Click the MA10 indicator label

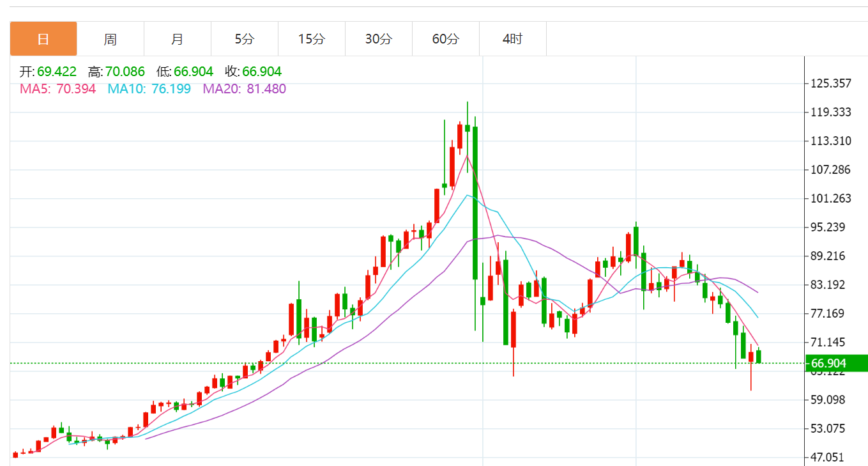(x=149, y=89)
